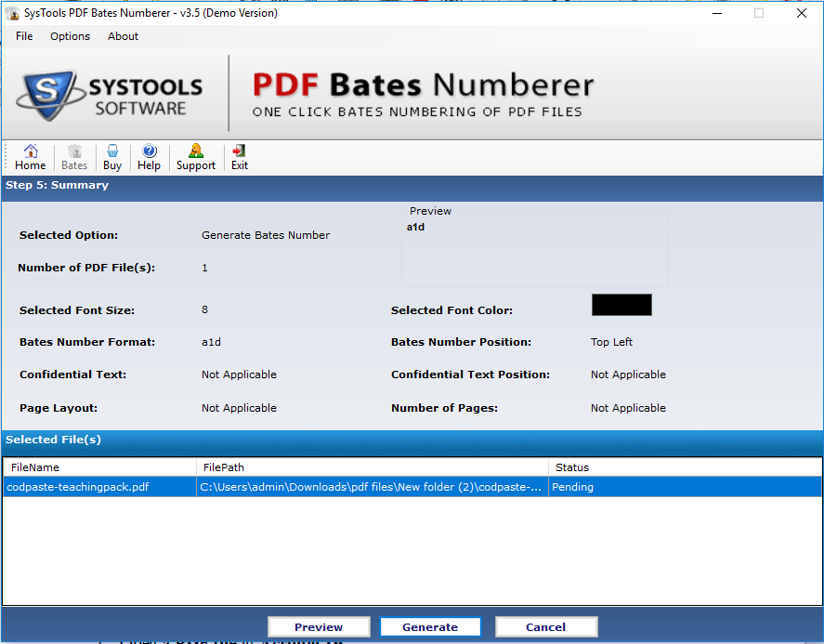This screenshot has width=824, height=644.
Task: Click the FileName column header
Action: 99,467
